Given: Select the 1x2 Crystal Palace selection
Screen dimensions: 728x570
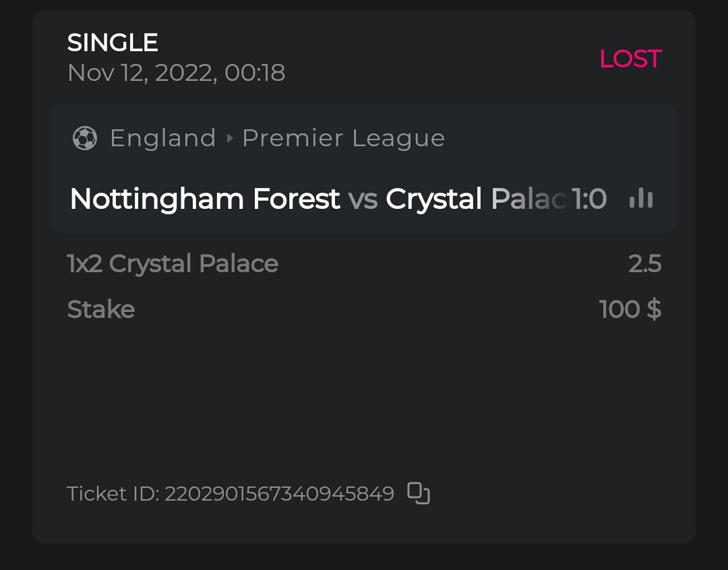Looking at the screenshot, I should [173, 263].
